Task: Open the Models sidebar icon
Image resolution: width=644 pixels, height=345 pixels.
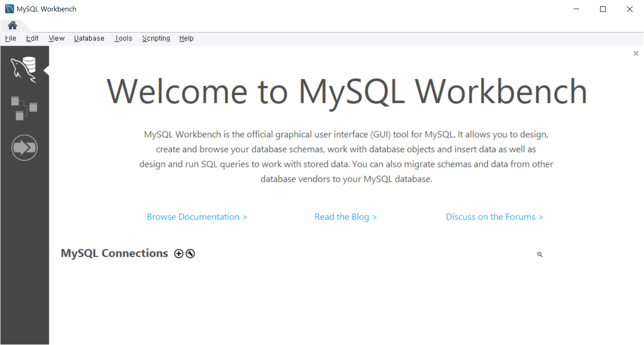Action: pyautogui.click(x=24, y=108)
